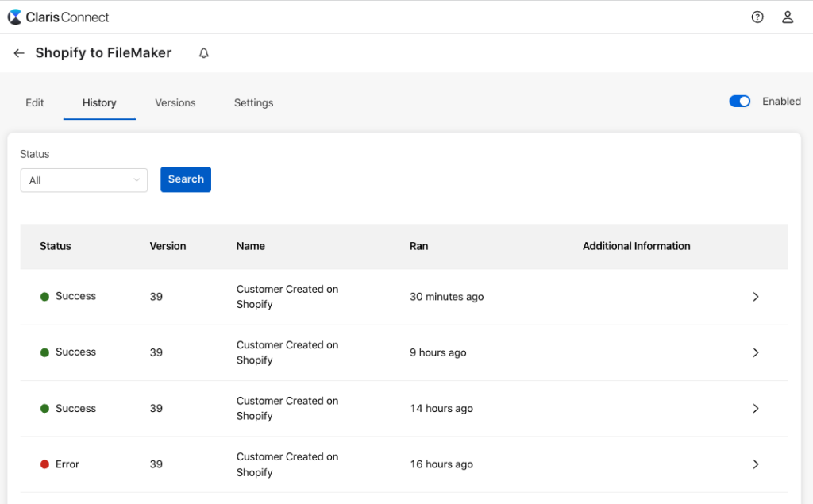This screenshot has width=813, height=504.
Task: Click '16 hours ago' in Ran column
Action: point(441,464)
